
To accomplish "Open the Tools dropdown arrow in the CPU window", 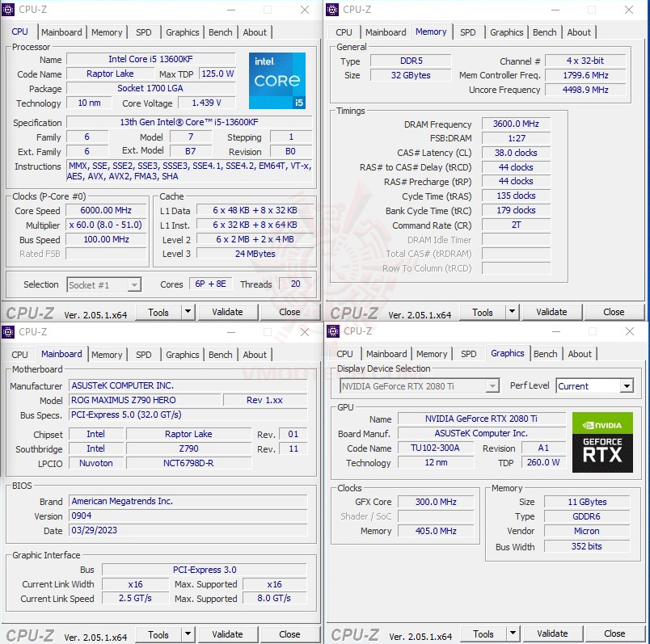I will click(x=187, y=312).
